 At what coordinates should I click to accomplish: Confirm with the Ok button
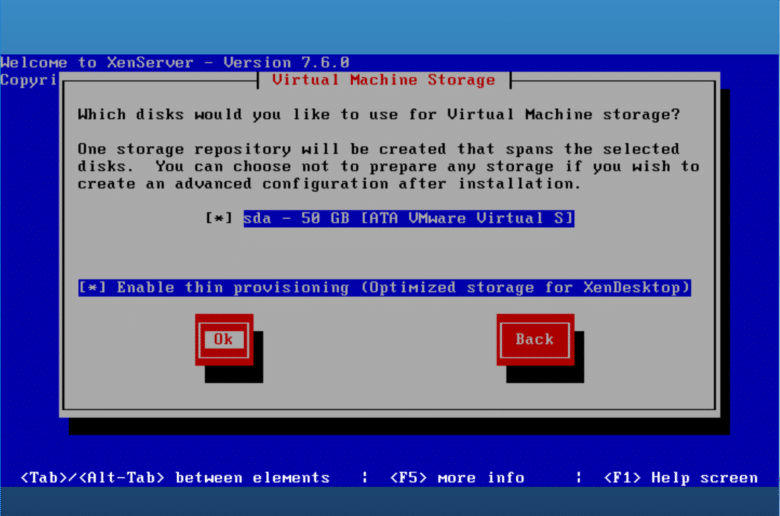(x=224, y=339)
